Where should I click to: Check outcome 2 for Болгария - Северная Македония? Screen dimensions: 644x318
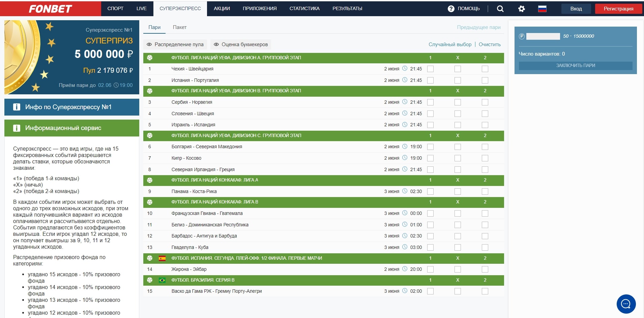point(485,147)
